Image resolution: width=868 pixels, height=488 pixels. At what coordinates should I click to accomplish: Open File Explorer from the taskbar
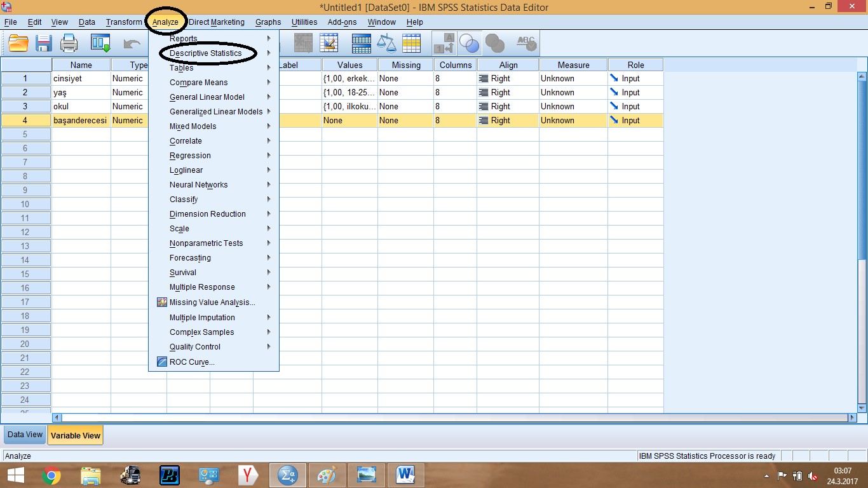coord(91,475)
